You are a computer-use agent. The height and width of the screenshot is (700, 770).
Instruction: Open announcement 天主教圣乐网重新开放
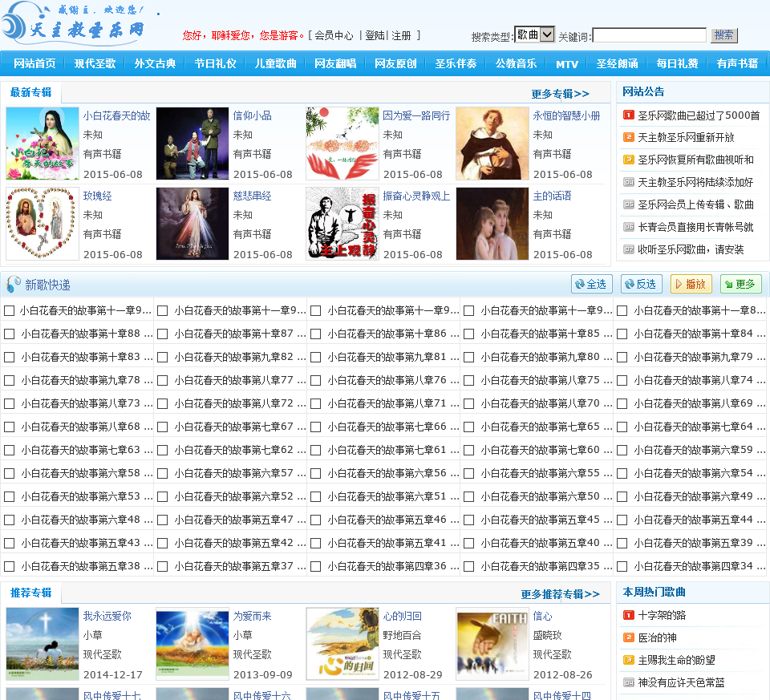(x=686, y=137)
